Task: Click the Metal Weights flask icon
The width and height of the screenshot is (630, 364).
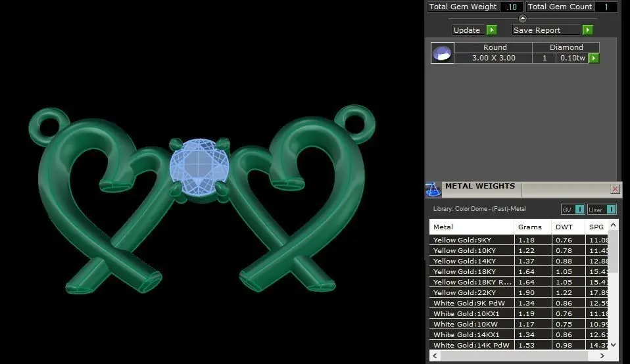Action: coord(433,190)
